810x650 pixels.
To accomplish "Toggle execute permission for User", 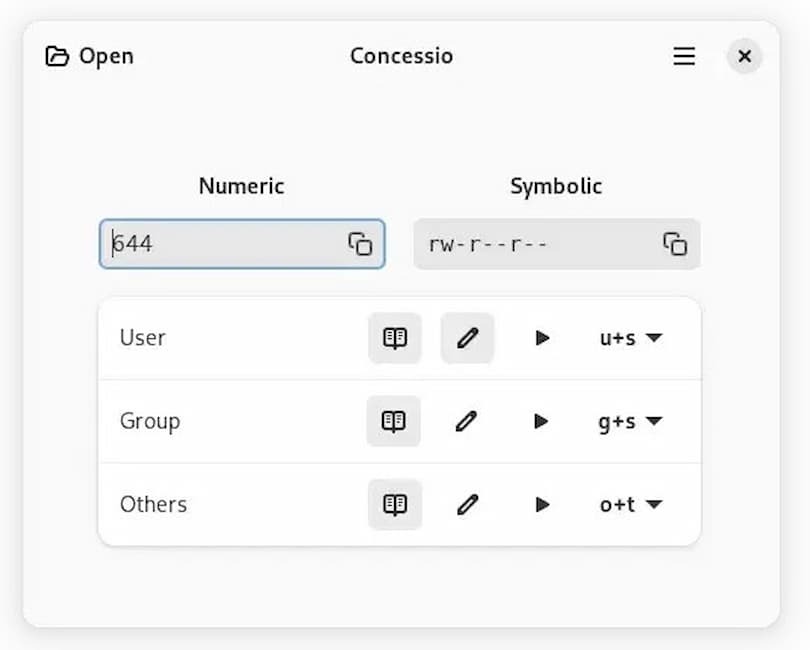I will tap(541, 338).
